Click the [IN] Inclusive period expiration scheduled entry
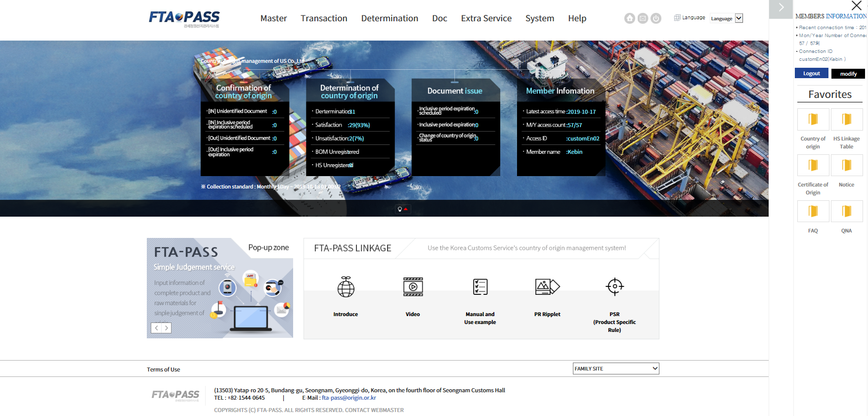Screen dimensions: 868x416 coord(242,125)
